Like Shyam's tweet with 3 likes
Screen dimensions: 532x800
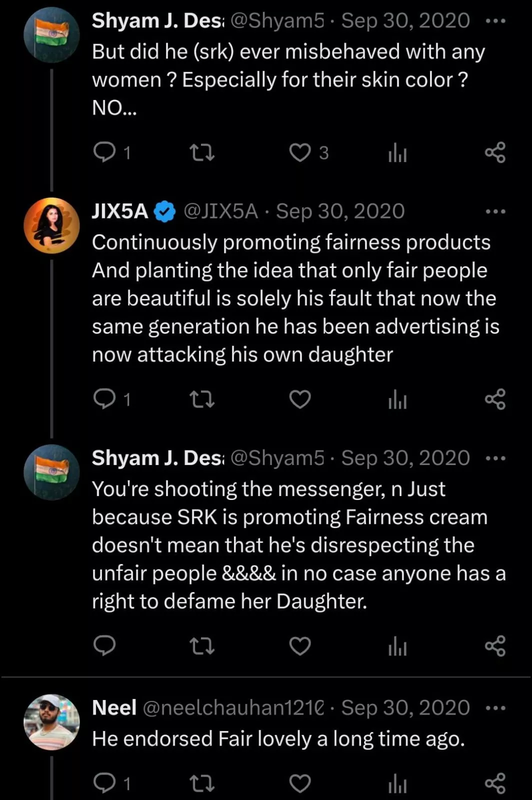(300, 152)
